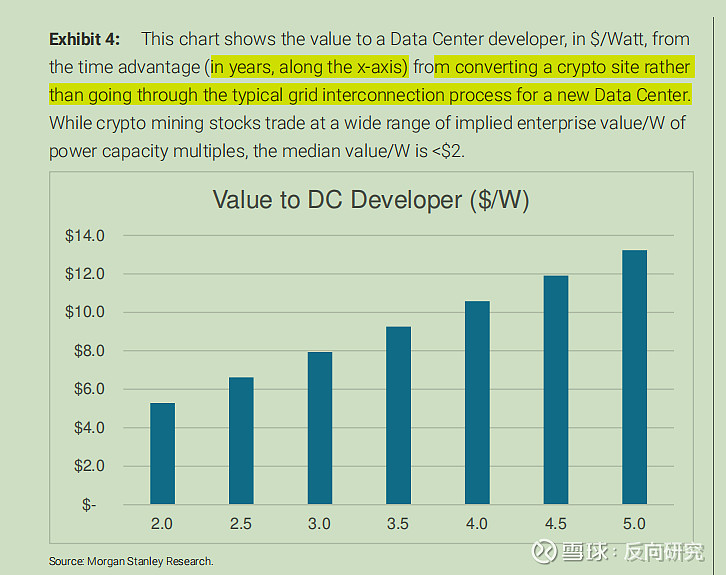Click the chart title 'Value to DC Developer ($/W)'
Image resolution: width=726 pixels, height=575 pixels.
point(371,200)
